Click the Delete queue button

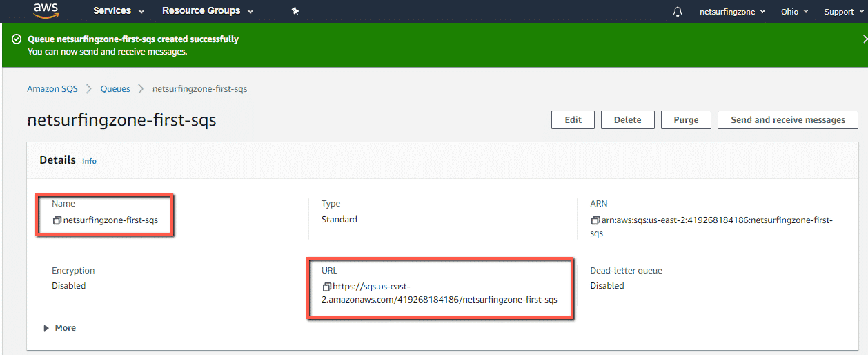(628, 119)
